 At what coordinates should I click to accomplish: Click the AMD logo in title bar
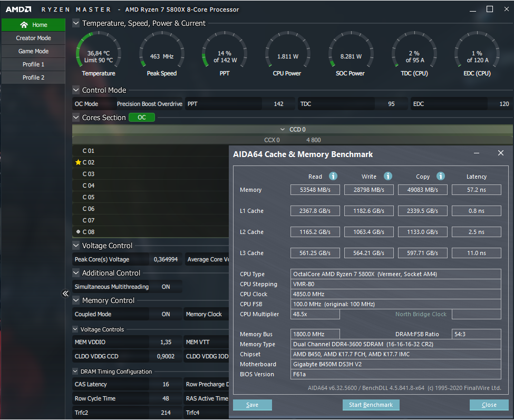tap(18, 9)
